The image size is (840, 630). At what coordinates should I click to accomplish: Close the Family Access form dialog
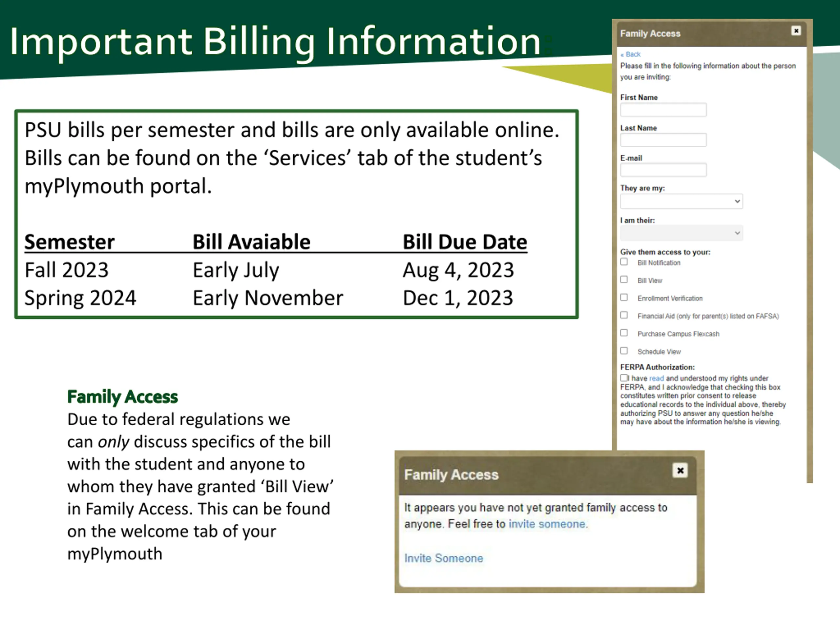796,31
